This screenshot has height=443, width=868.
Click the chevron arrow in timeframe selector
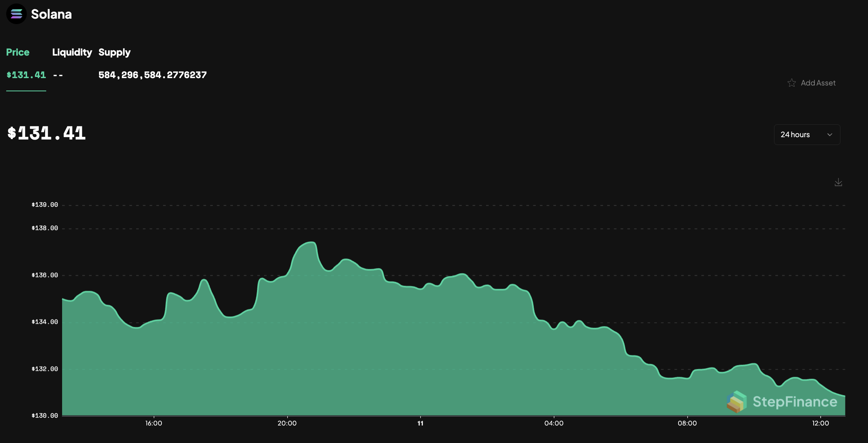coord(830,135)
